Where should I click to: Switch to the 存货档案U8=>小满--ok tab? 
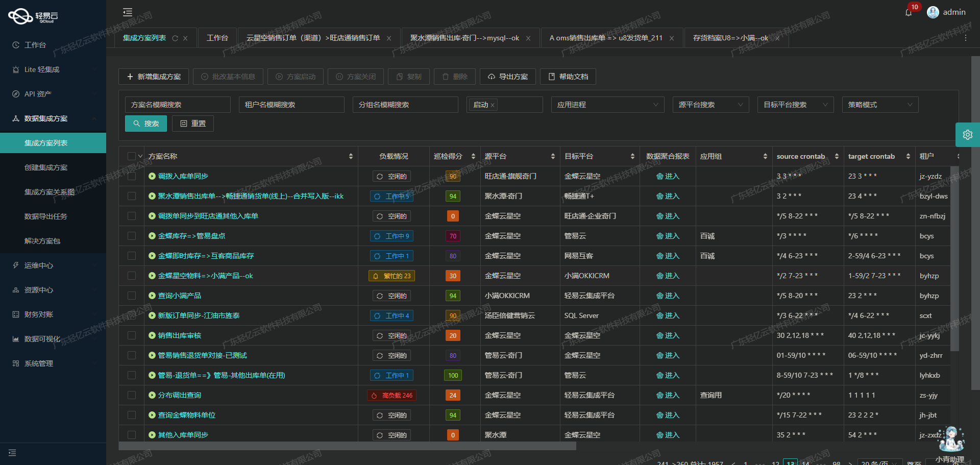click(730, 38)
